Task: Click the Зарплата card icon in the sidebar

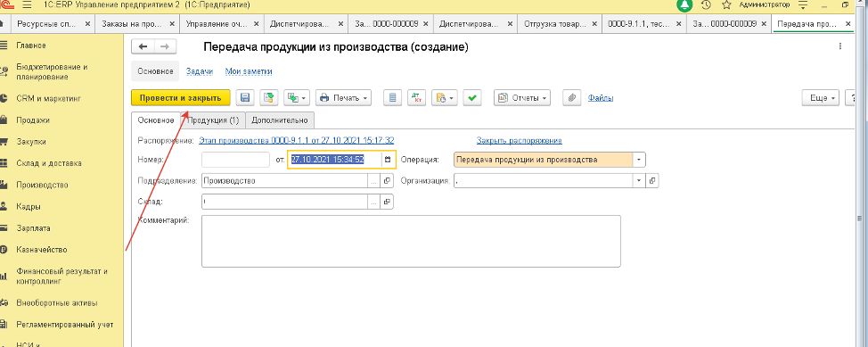Action: 4,227
